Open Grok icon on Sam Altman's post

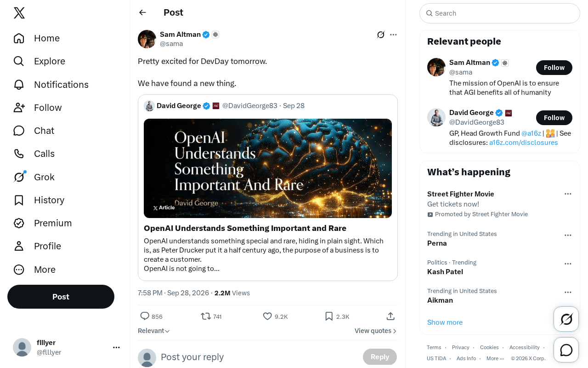(x=381, y=34)
